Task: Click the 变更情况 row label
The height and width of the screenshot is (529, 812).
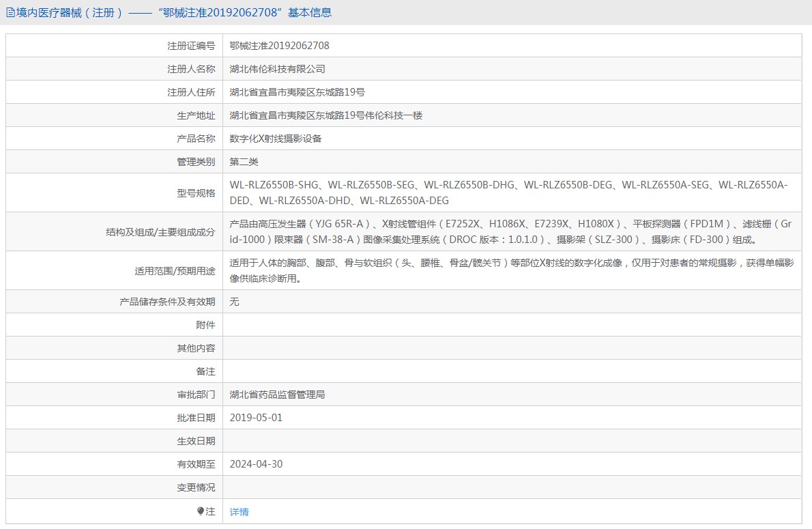Action: click(196, 487)
